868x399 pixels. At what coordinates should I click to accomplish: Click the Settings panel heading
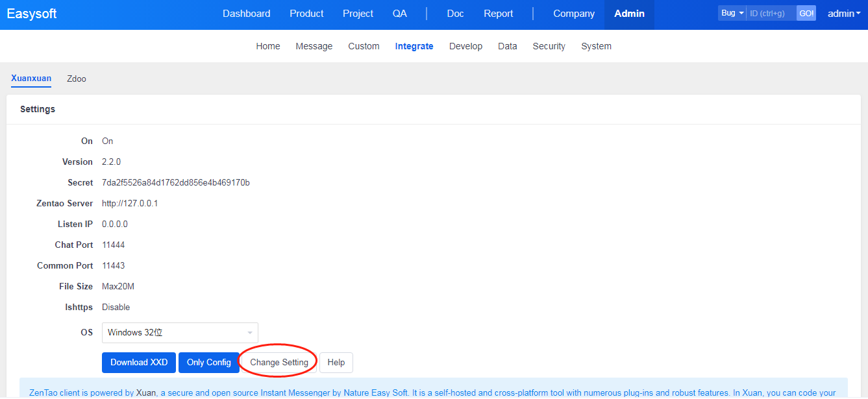click(x=38, y=109)
